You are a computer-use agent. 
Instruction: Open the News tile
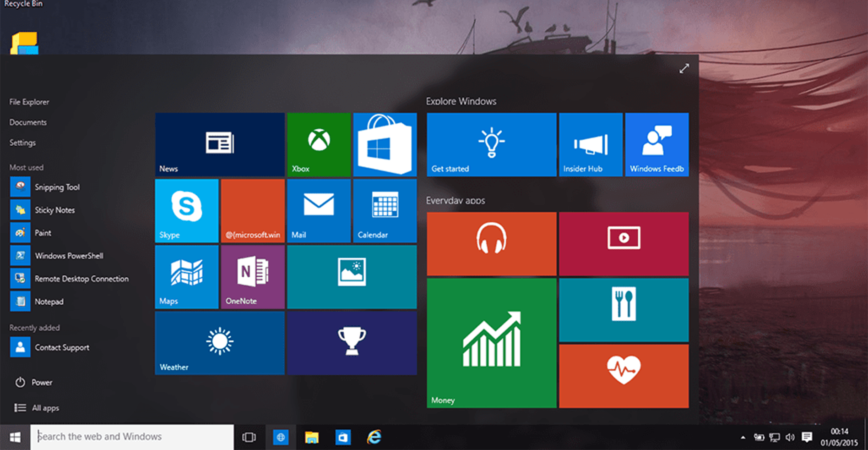click(220, 145)
